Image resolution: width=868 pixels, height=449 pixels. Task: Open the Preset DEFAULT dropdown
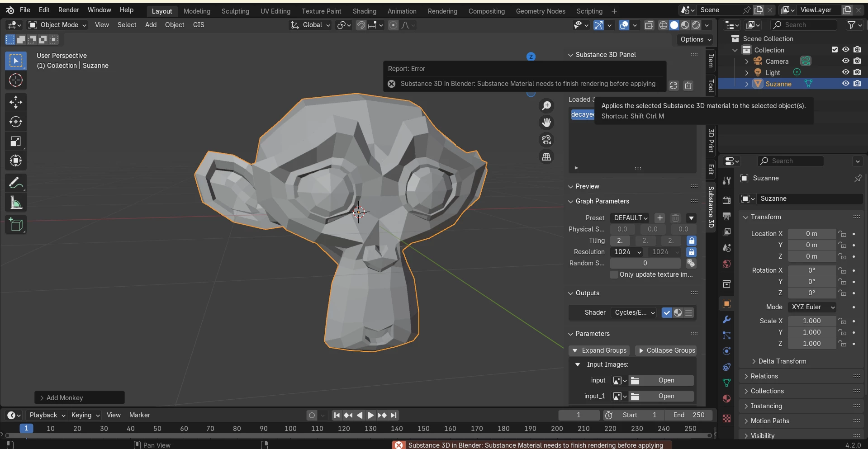(x=631, y=218)
